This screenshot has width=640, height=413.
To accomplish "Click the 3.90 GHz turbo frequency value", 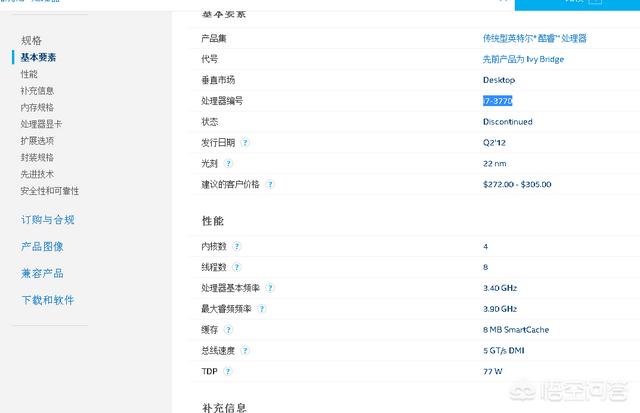I will 500,309.
